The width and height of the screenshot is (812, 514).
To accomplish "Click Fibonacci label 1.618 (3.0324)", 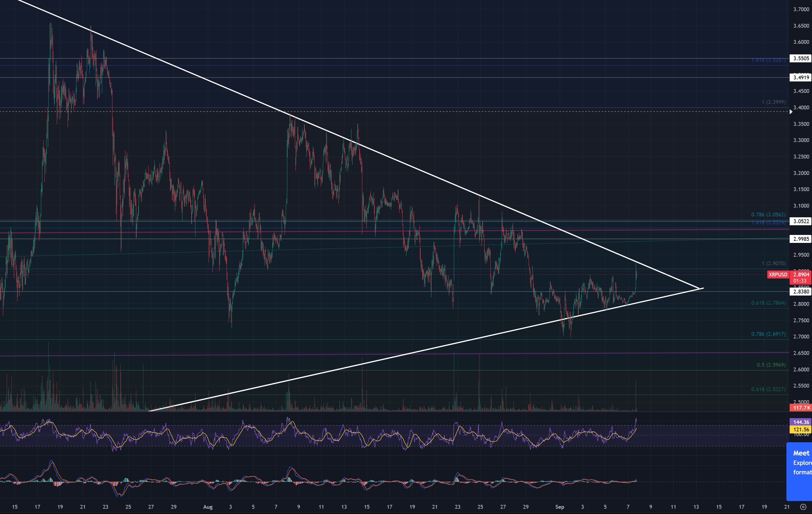I will pyautogui.click(x=768, y=223).
